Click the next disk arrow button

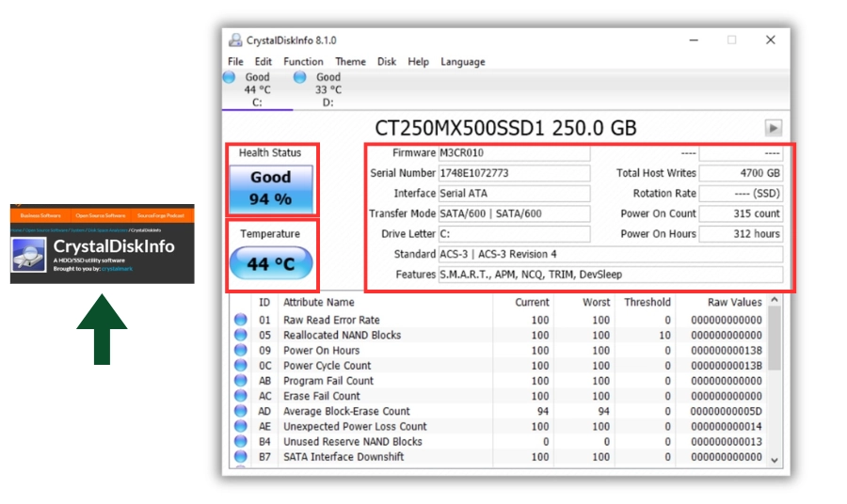773,128
